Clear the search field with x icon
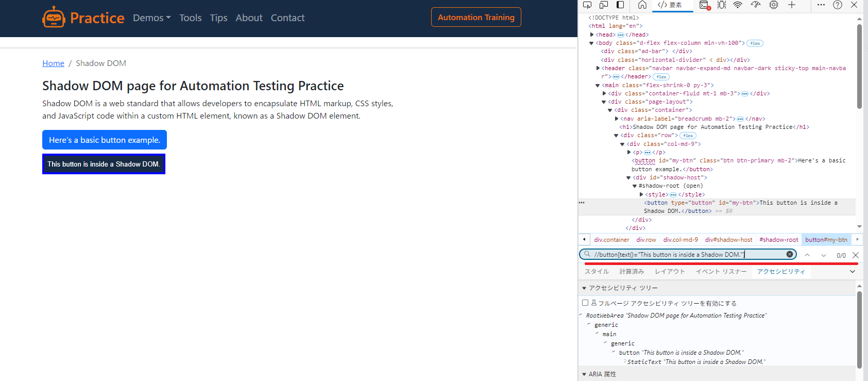 pos(790,254)
